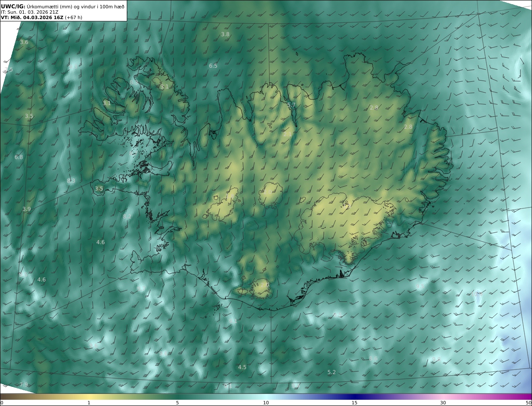The image size is (532, 406).
Task: Click the colorbar tick label 5
Action: pyautogui.click(x=177, y=403)
